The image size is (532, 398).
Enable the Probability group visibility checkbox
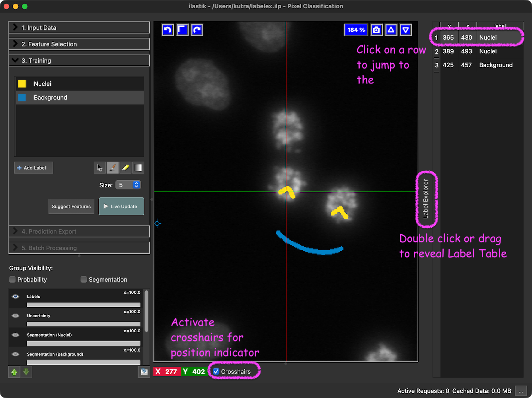click(12, 279)
